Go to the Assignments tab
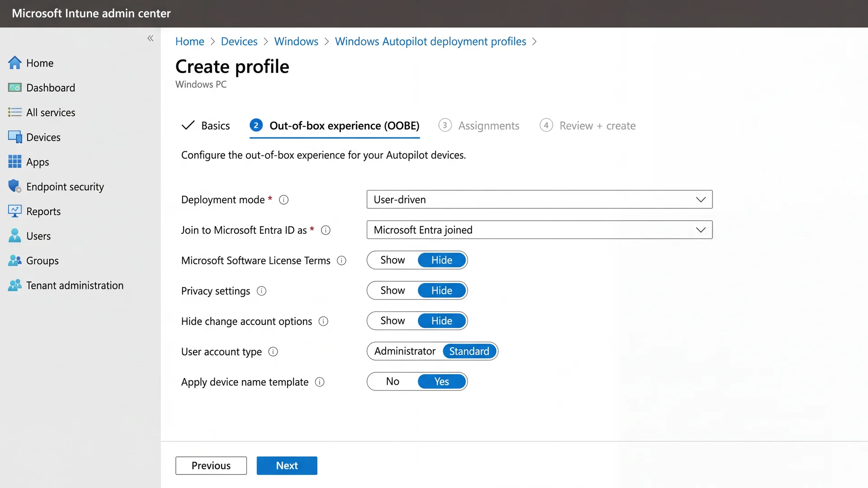Screen dimensions: 868x488 pyautogui.click(x=479, y=126)
